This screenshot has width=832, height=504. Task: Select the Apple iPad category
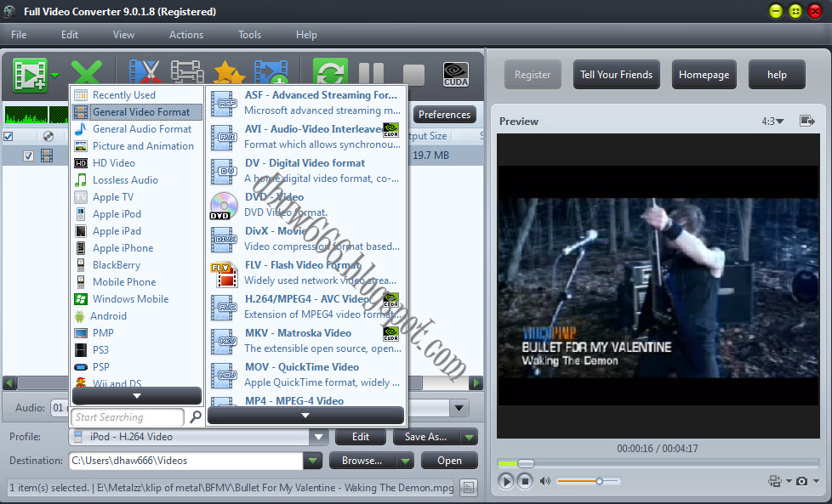(137, 230)
